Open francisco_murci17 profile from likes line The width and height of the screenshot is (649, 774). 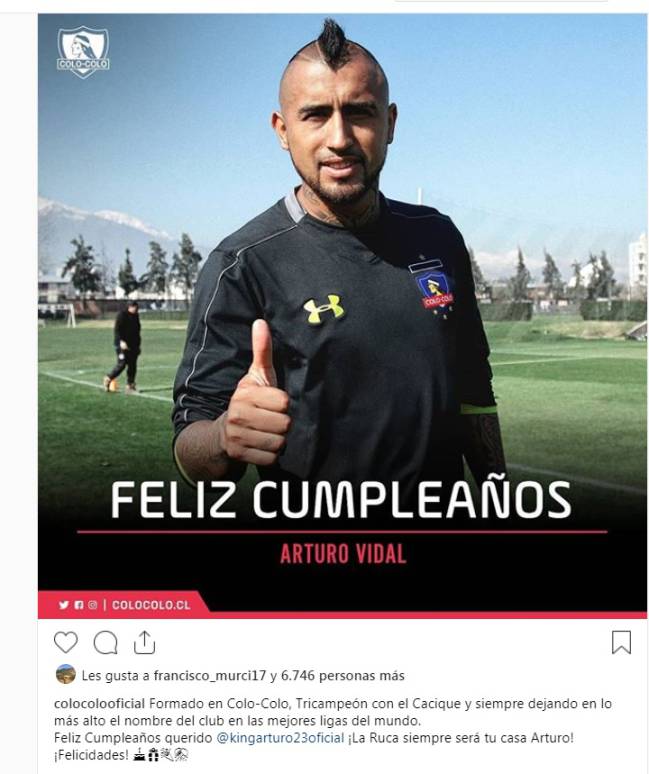tap(210, 675)
